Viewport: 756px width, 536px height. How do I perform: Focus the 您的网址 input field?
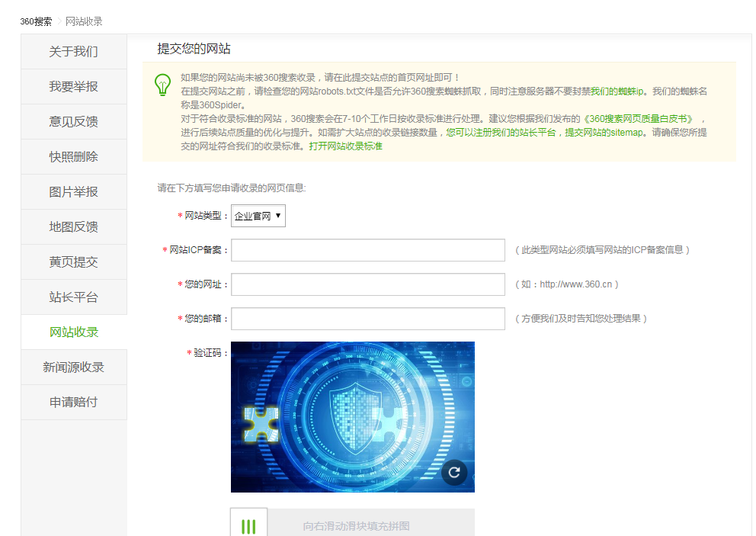pyautogui.click(x=368, y=284)
